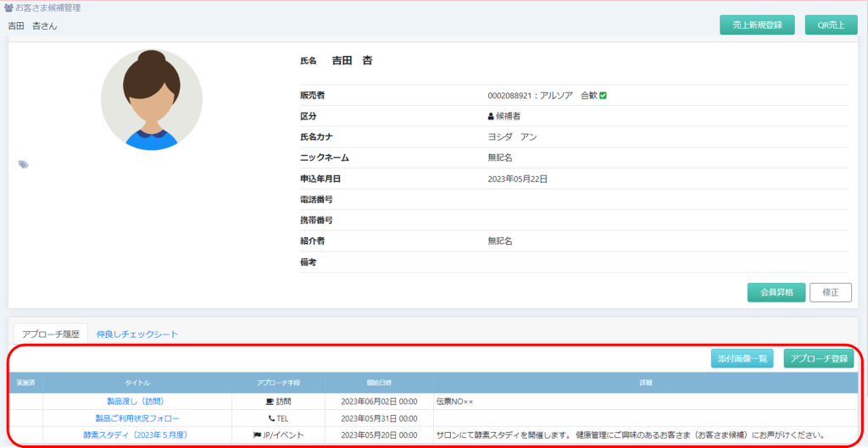Click the tag icon below the avatar
This screenshot has height=448, width=868.
(24, 164)
